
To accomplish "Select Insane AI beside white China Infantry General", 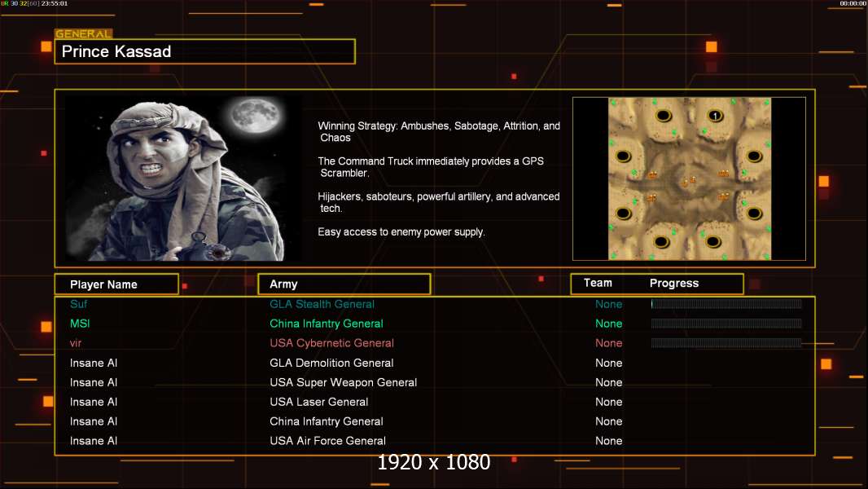I will click(x=94, y=421).
